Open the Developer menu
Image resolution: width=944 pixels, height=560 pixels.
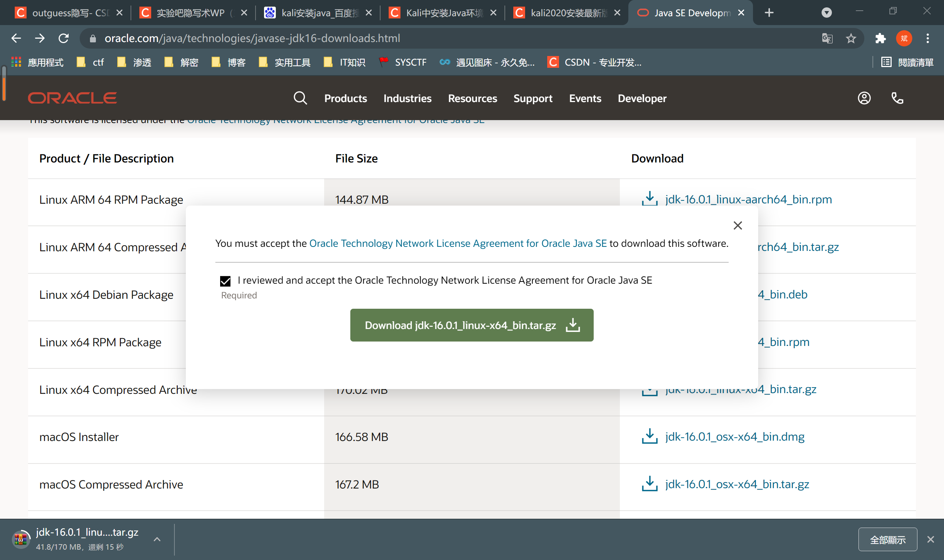[x=642, y=98]
